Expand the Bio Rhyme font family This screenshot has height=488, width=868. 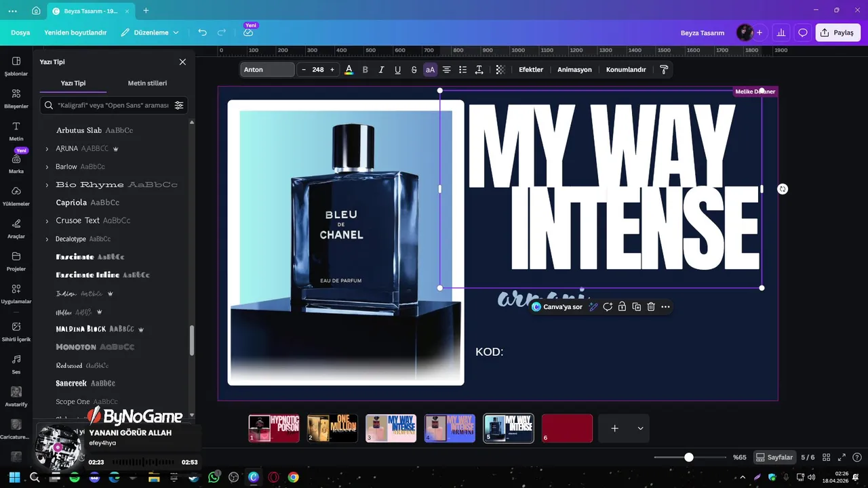click(47, 185)
